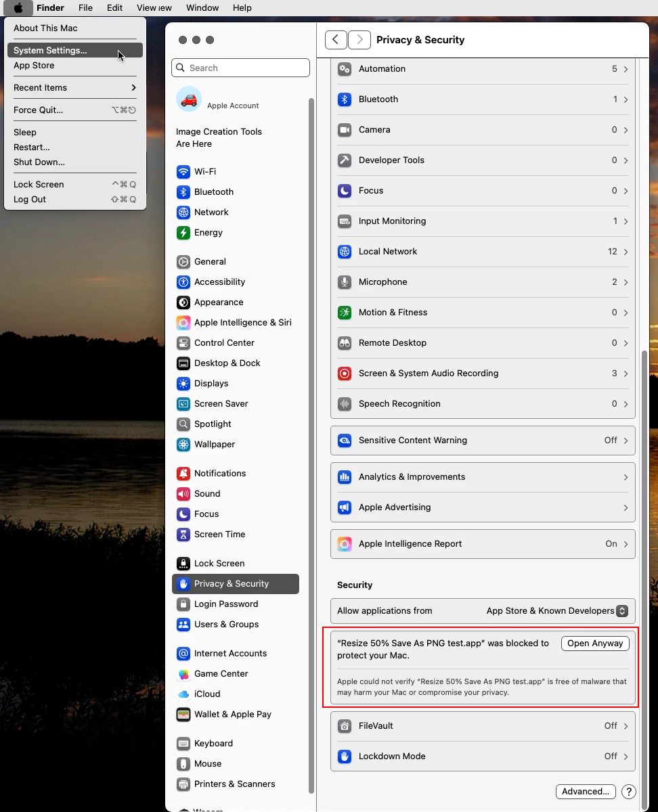Expand the Developer Tools row chevron
Image resolution: width=658 pixels, height=812 pixels.
626,160
